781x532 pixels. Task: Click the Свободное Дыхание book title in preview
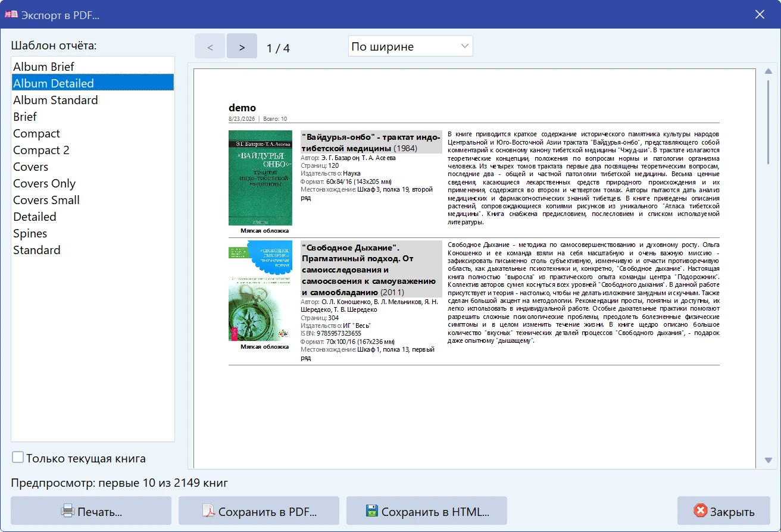point(371,269)
